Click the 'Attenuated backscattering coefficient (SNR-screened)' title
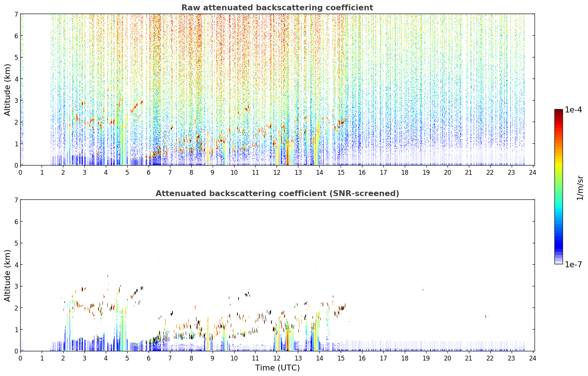Viewport: 588px width, 376px height. click(277, 194)
